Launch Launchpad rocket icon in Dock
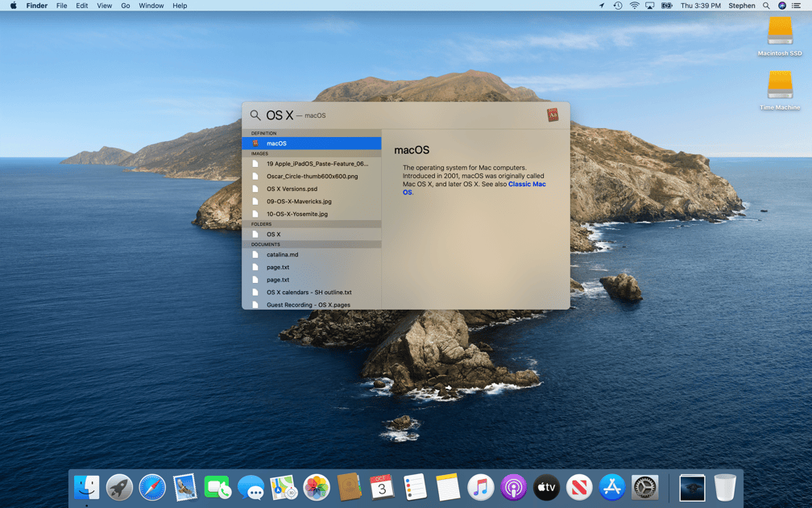 119,487
